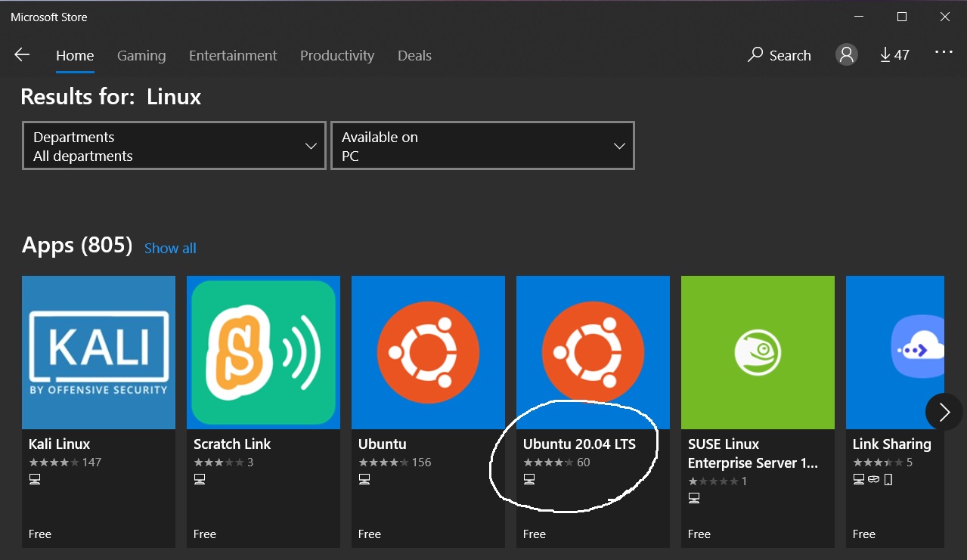This screenshot has width=967, height=560.
Task: Open the Kali Linux app tile image
Action: pos(98,352)
